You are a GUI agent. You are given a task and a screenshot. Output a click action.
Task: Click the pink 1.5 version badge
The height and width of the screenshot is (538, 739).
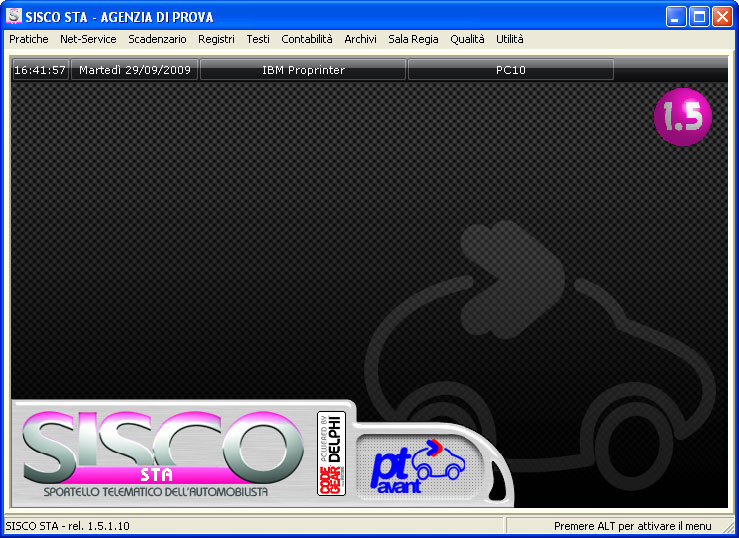(683, 116)
